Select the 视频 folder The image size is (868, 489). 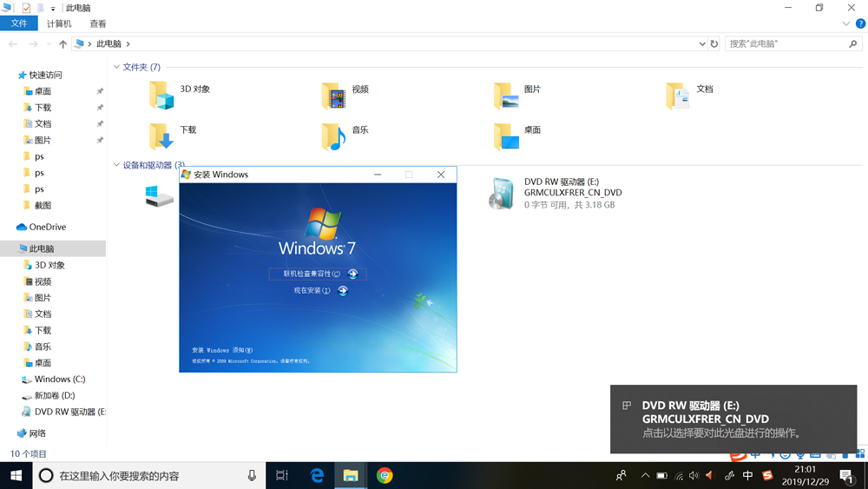pos(345,95)
